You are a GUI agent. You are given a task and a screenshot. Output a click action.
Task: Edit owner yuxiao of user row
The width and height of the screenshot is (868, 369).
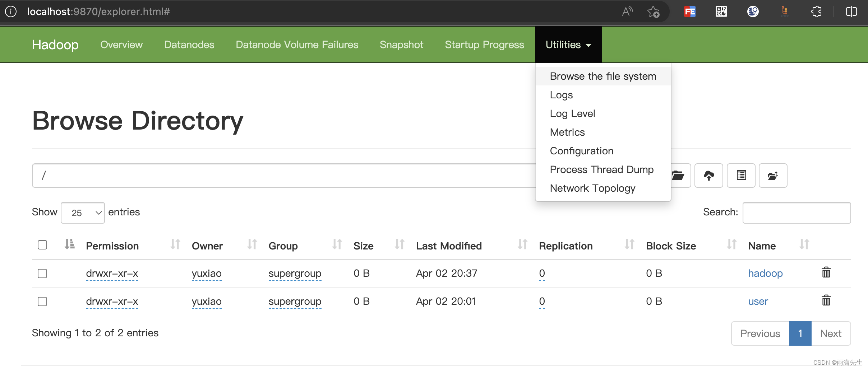pyautogui.click(x=207, y=302)
